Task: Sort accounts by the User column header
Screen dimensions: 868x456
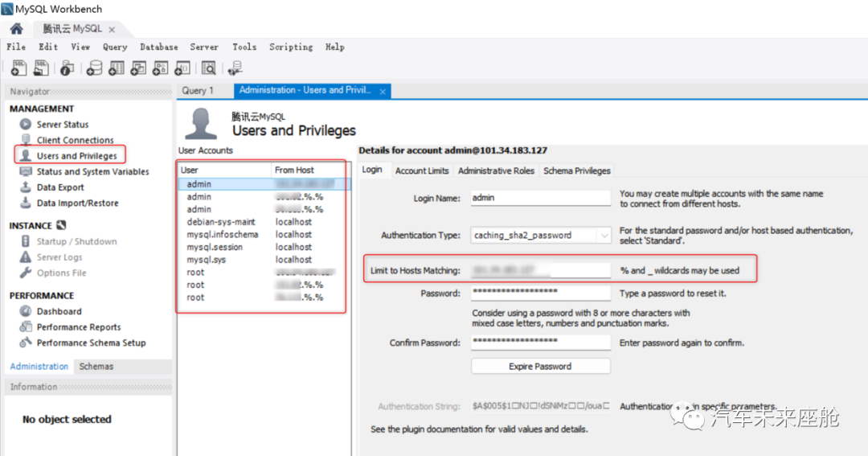Action: (x=225, y=170)
